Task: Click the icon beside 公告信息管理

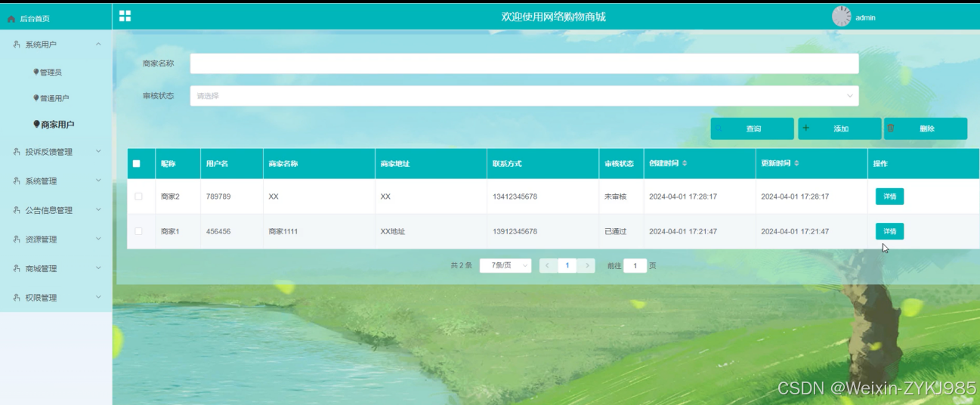Action: [x=17, y=210]
